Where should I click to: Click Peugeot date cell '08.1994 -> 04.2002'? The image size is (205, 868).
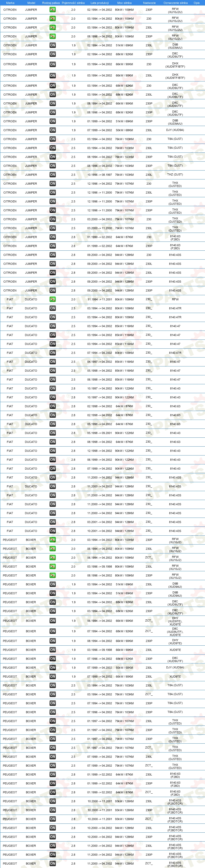click(x=99, y=641)
